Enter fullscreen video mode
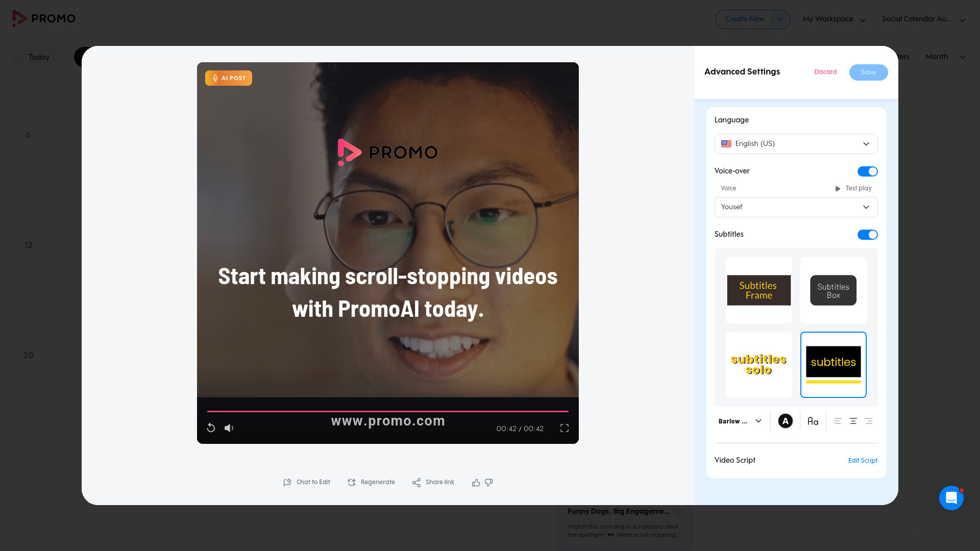The height and width of the screenshot is (551, 980). coord(564,428)
